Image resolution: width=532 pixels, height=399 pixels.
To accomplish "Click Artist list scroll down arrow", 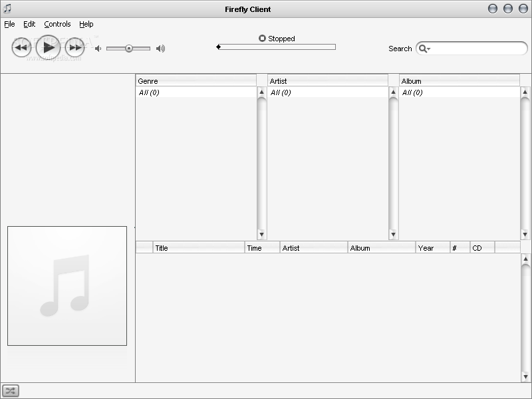I will coord(393,234).
